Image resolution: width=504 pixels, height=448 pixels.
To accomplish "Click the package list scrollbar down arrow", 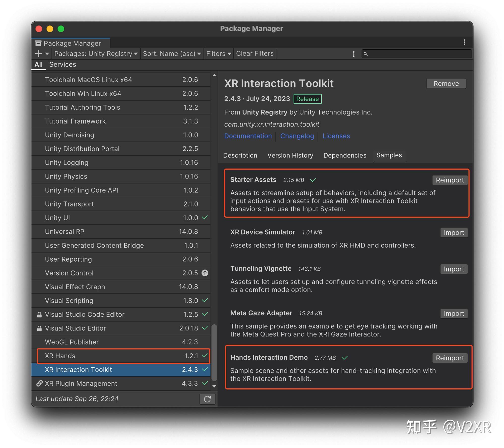I will [214, 386].
